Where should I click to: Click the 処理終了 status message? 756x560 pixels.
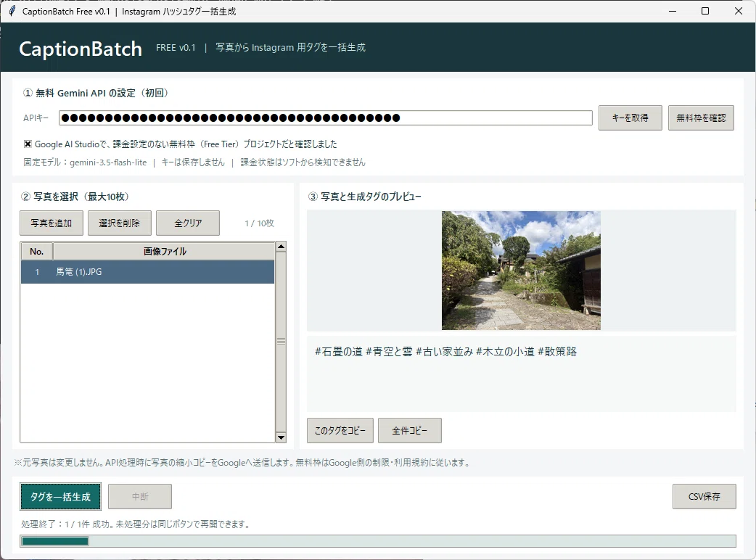tap(136, 524)
